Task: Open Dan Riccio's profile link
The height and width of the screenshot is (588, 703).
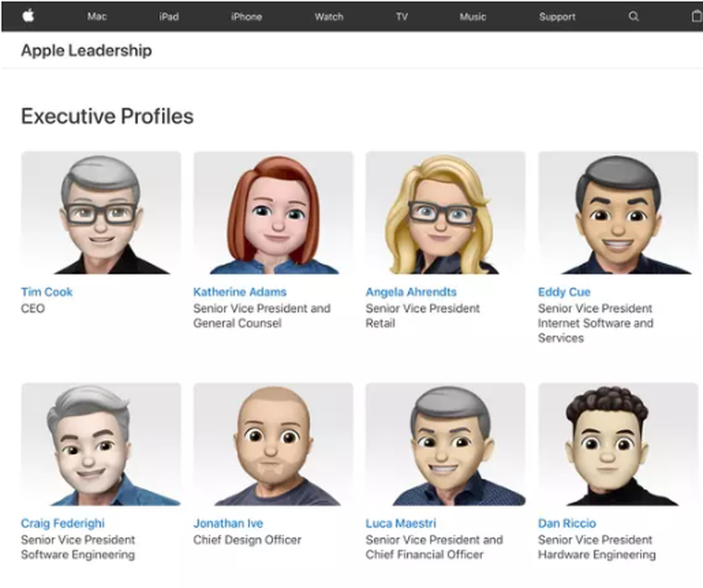Action: 567,523
